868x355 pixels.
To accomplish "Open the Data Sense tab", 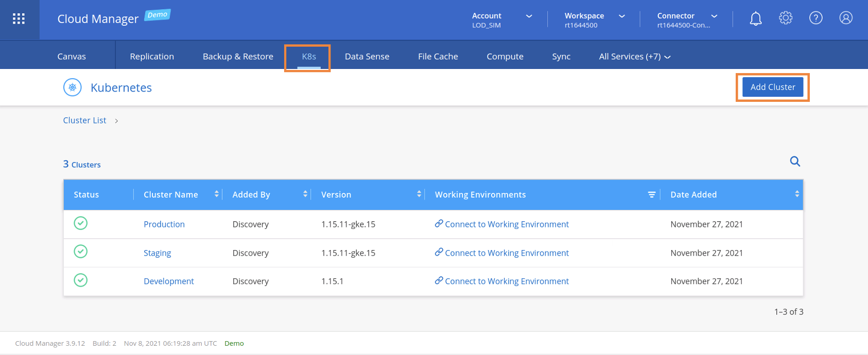I will click(x=367, y=57).
